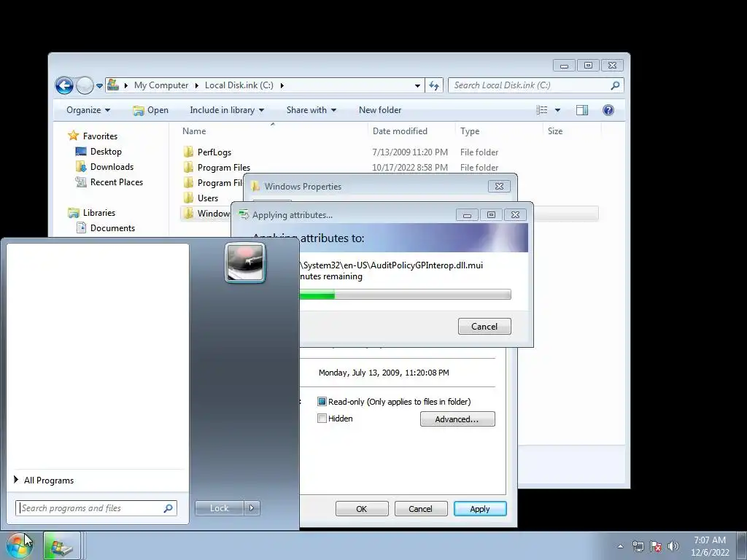This screenshot has height=560, width=747.
Task: Select Recent Places in navigation pane
Action: (x=109, y=182)
